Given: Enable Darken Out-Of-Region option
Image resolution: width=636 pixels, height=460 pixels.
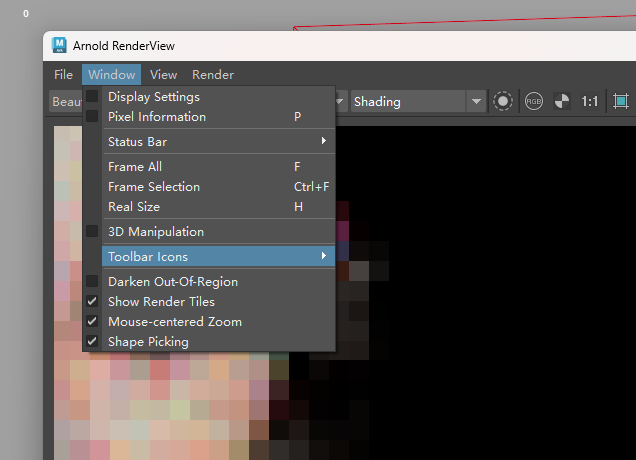Looking at the screenshot, I should coord(92,281).
